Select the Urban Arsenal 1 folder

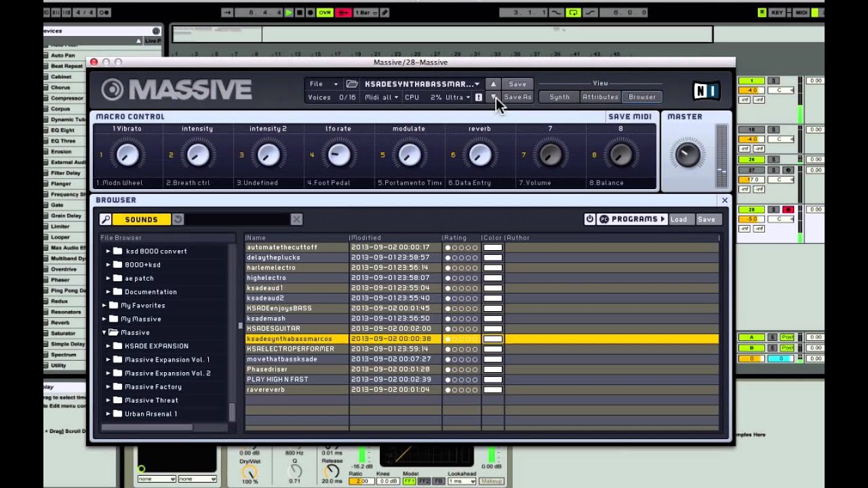click(151, 414)
